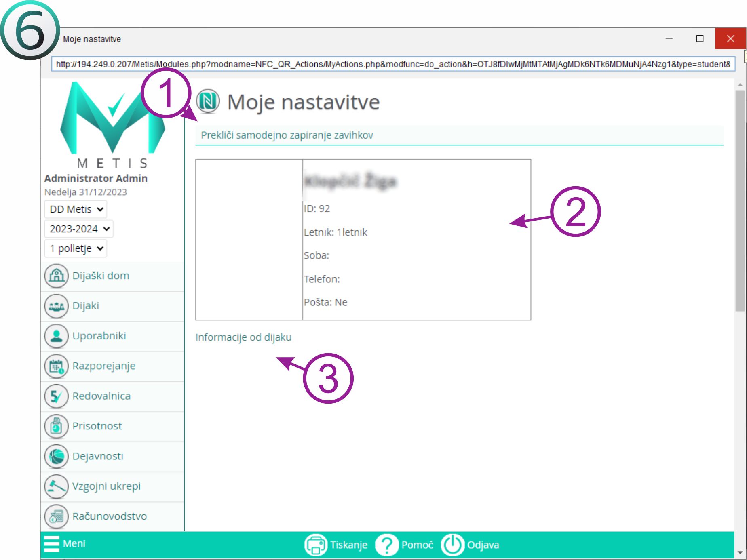
Task: Open the Redovalnica grades icon
Action: [x=56, y=396]
